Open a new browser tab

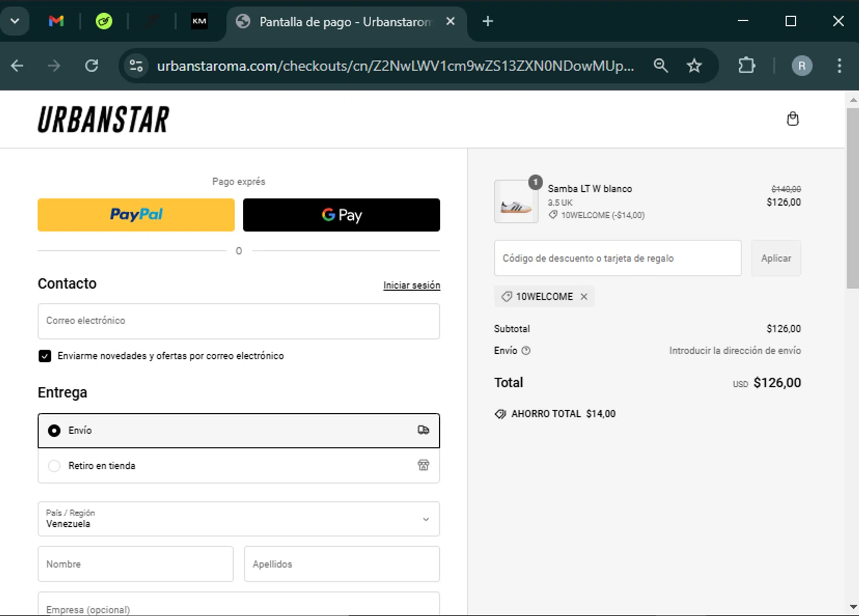(487, 21)
